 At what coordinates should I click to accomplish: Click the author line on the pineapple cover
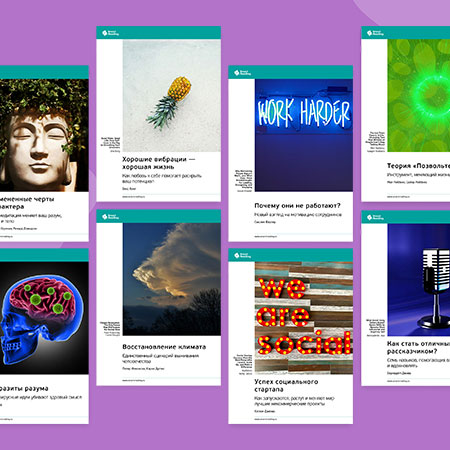point(129,189)
